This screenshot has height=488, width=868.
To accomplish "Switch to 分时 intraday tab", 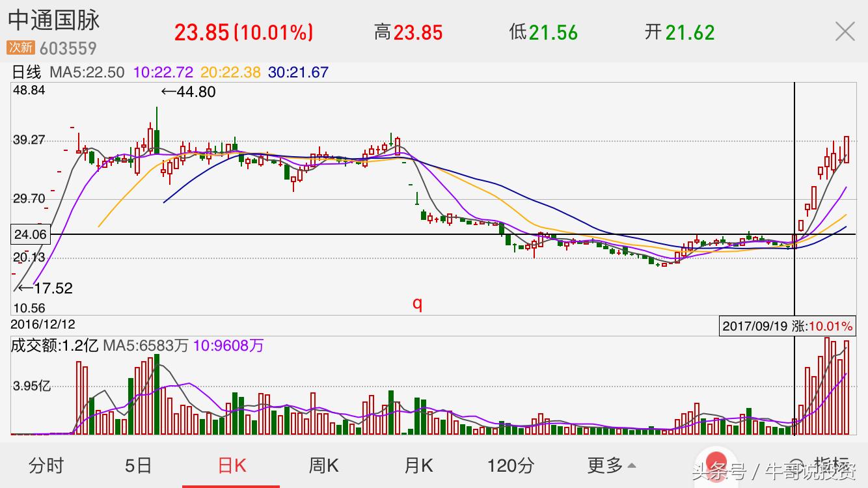I will (46, 465).
